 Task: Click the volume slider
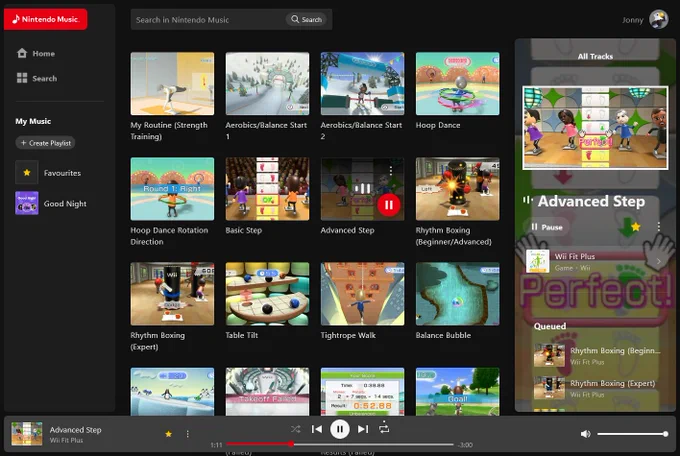point(632,434)
